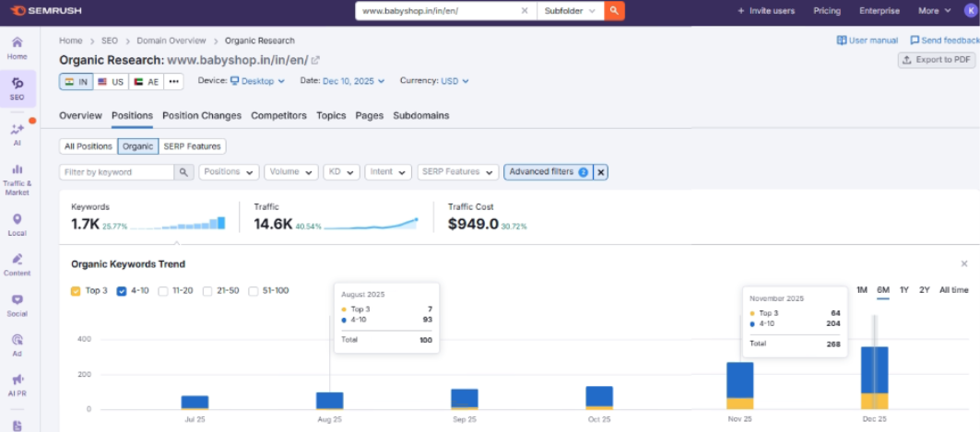The image size is (980, 432).
Task: Open the Home icon in sidebar
Action: point(17,47)
